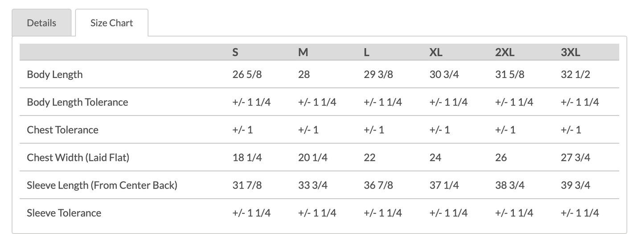Switch to the Details tab
The width and height of the screenshot is (644, 234).
(41, 23)
